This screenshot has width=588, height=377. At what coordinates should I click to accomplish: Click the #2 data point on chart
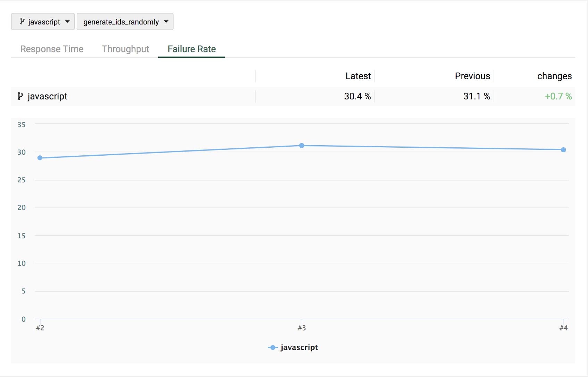coord(40,158)
